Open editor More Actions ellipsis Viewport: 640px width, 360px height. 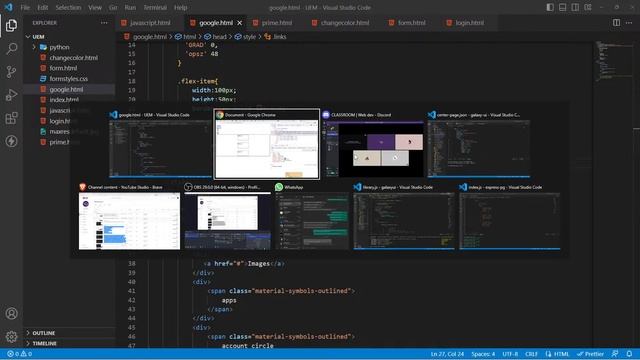tap(629, 23)
